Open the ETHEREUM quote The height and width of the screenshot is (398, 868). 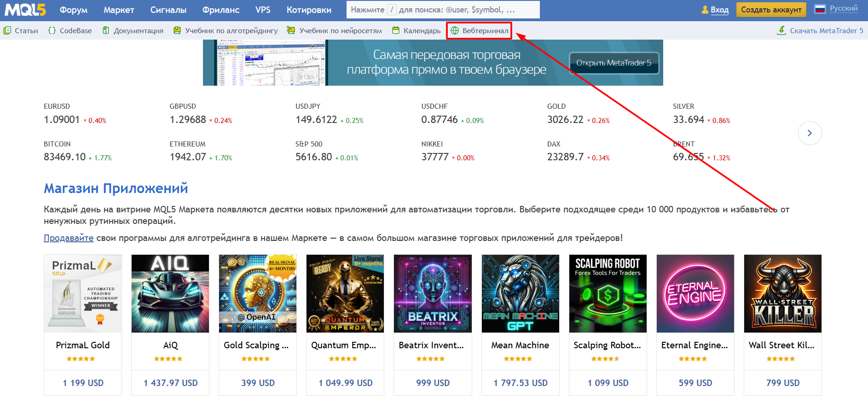pos(201,151)
